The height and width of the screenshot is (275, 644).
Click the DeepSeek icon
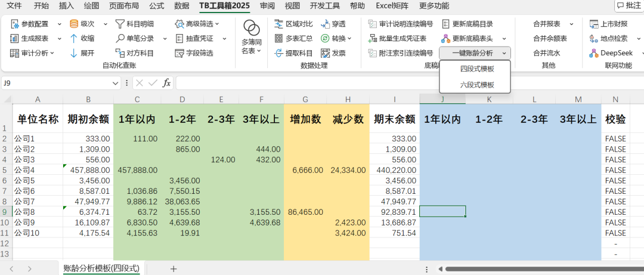click(x=594, y=53)
